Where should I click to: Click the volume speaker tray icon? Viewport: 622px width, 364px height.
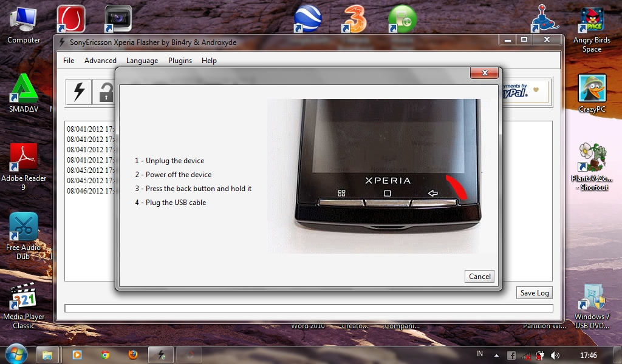tap(555, 356)
